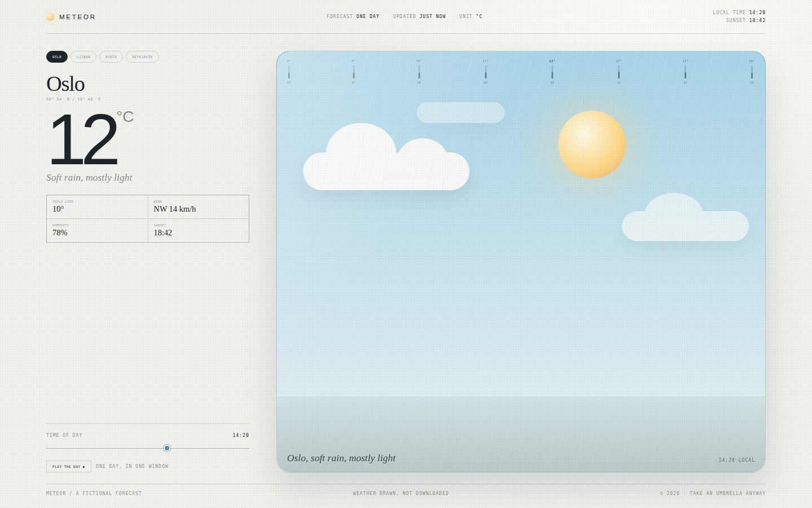Click the "Oslo, soft rain, mostly light" scene caption
Viewport: 812px width, 508px height.
(x=341, y=458)
